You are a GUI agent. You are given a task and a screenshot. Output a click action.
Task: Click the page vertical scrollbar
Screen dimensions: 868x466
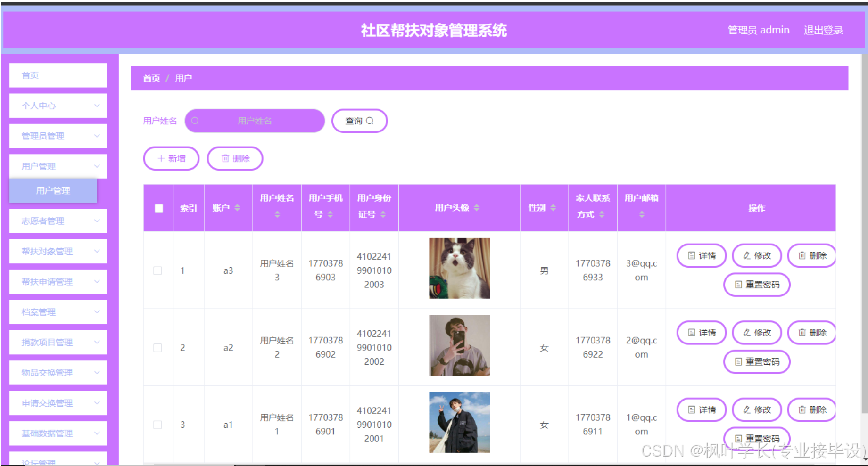coord(864,235)
